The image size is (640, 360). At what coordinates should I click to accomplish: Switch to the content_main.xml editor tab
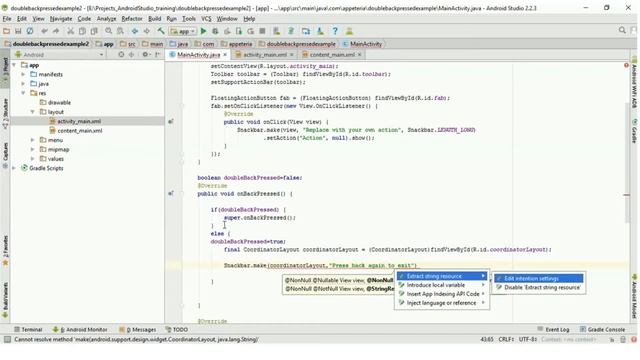pos(331,54)
